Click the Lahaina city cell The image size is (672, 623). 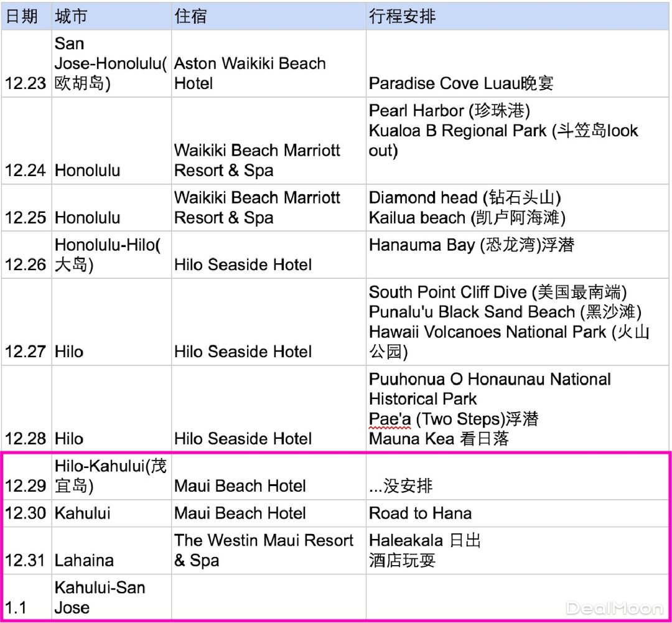111,560
